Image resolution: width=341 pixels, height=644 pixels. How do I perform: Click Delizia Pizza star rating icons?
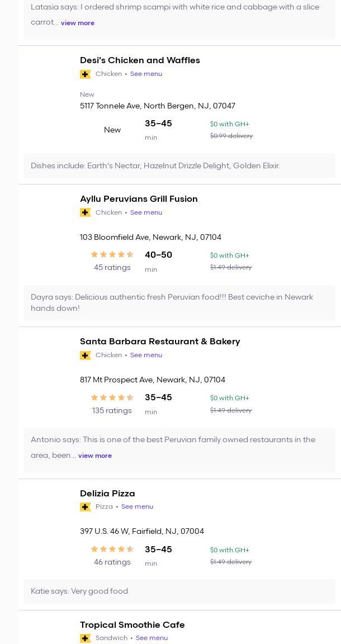112,550
